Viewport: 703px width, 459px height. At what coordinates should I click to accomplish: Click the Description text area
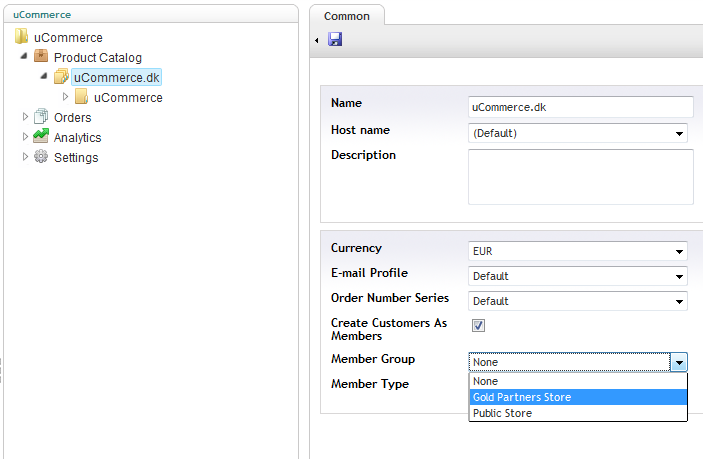[581, 177]
